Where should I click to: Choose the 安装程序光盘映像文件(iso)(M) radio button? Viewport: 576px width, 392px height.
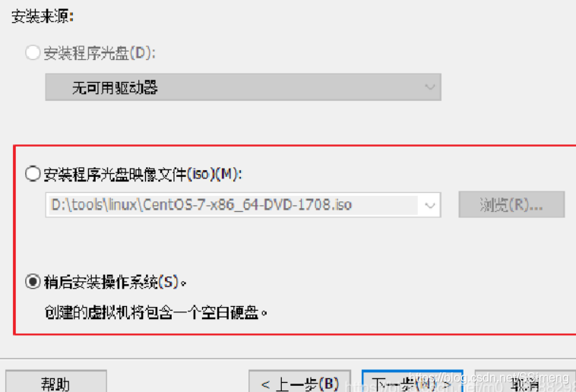coord(33,173)
